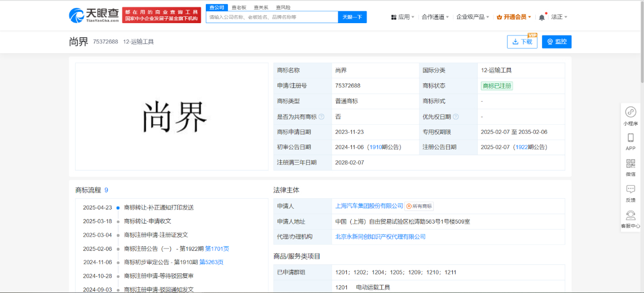Click the 下载 download button
The width and height of the screenshot is (644, 293).
coord(522,42)
